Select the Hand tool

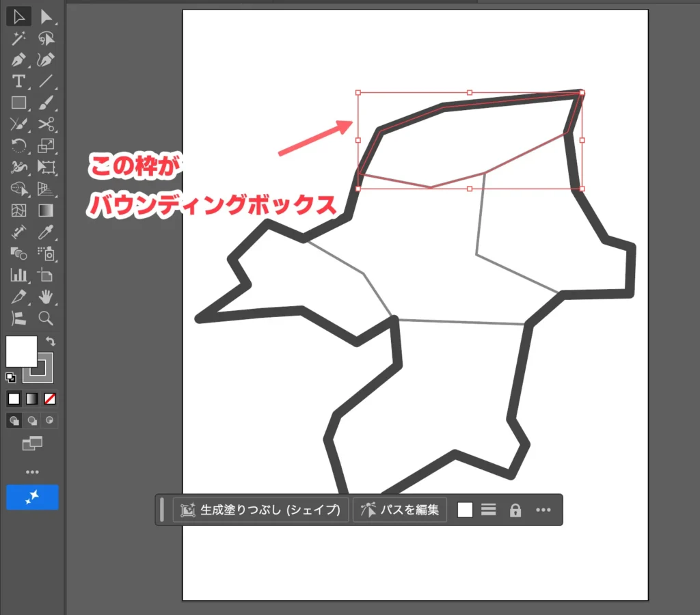tap(46, 297)
